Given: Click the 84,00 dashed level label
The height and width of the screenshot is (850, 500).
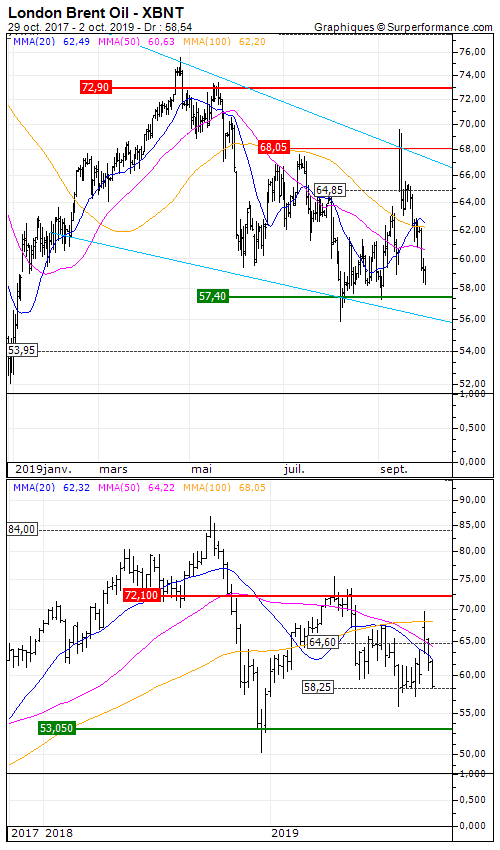Looking at the screenshot, I should 22,529.
